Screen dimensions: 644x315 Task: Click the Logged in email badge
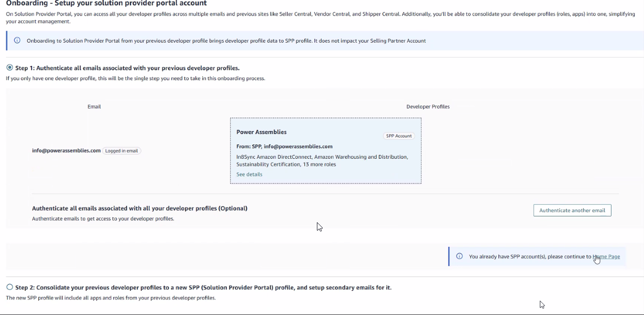122,151
